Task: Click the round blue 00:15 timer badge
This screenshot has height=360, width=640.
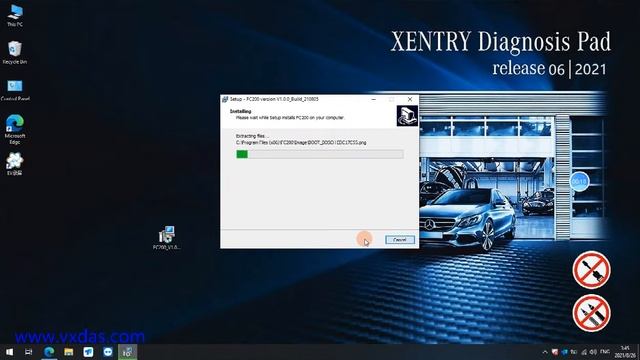Action: [x=579, y=182]
